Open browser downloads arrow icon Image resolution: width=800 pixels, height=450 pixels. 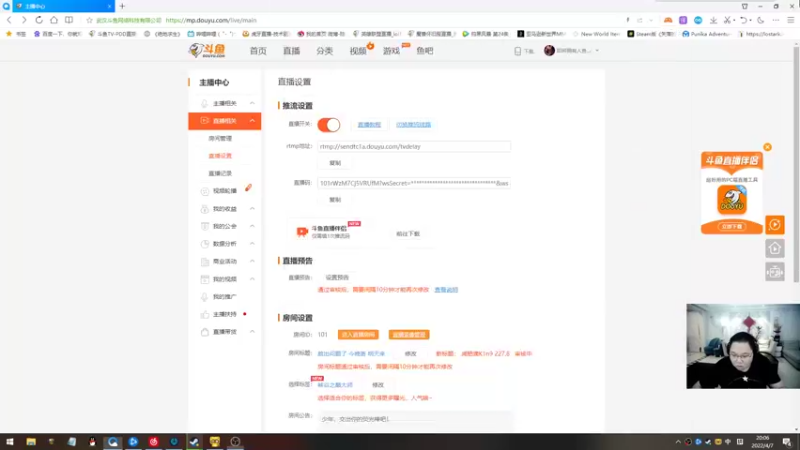(713, 20)
